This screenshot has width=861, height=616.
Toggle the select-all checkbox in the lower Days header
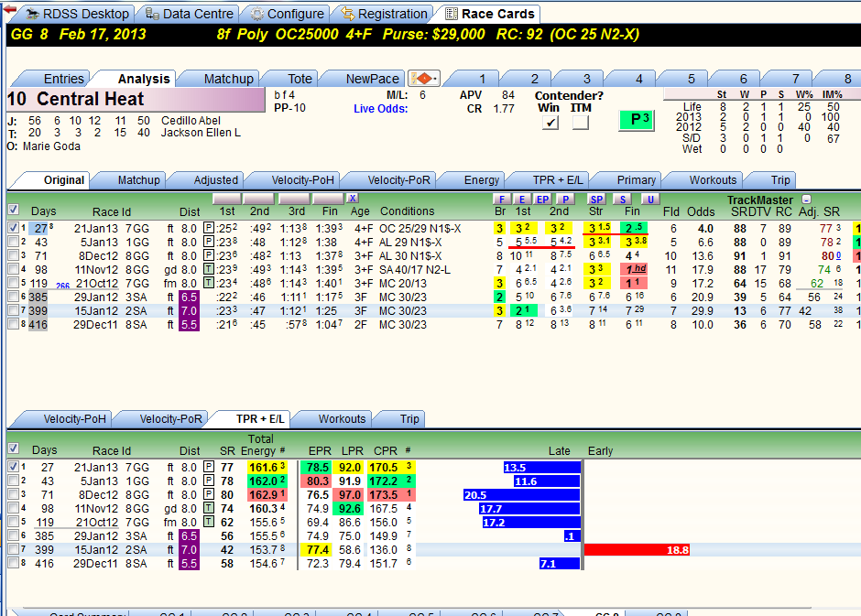click(x=14, y=448)
